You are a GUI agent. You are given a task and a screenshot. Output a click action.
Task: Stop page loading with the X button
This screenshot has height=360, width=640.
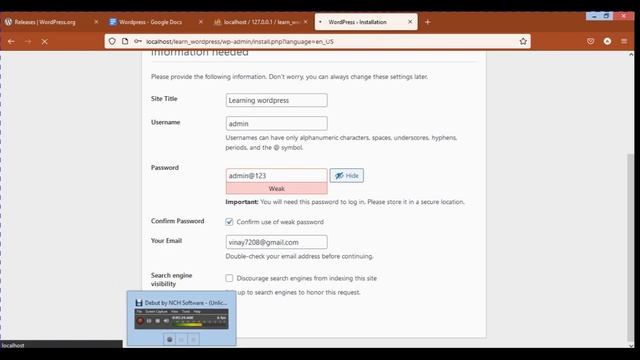pyautogui.click(x=44, y=41)
